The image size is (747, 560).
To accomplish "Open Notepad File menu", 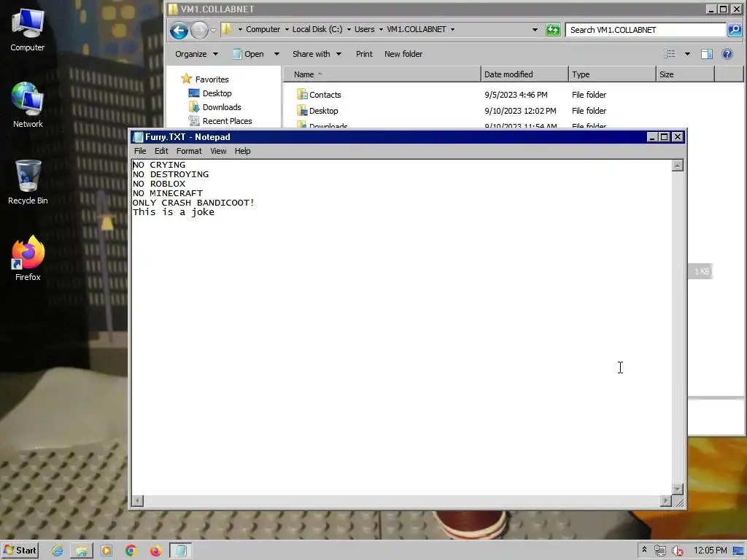I will [140, 151].
